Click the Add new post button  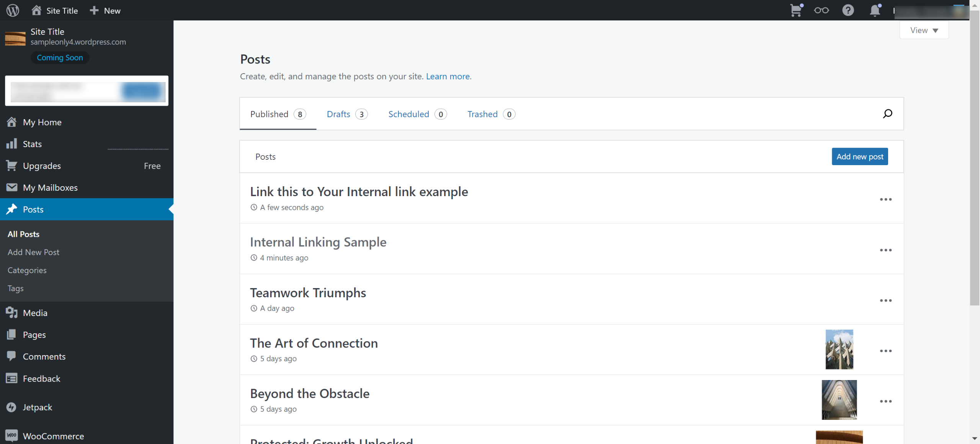click(859, 157)
